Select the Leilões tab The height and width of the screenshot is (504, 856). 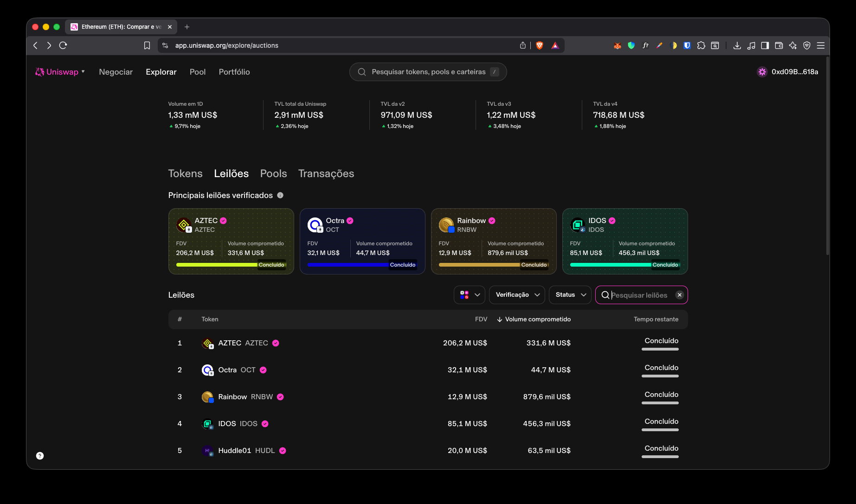coord(231,173)
